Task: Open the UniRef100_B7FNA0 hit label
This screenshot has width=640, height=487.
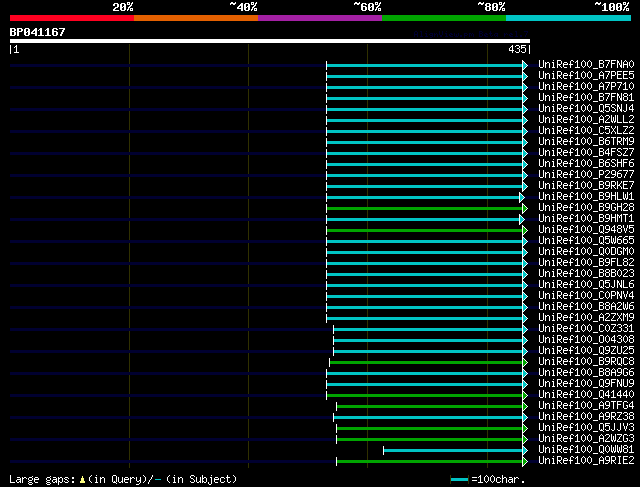Action: tap(586, 64)
